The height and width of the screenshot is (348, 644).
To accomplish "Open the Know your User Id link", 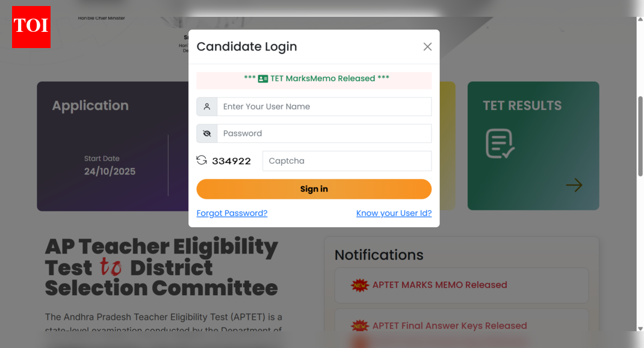I will 394,213.
